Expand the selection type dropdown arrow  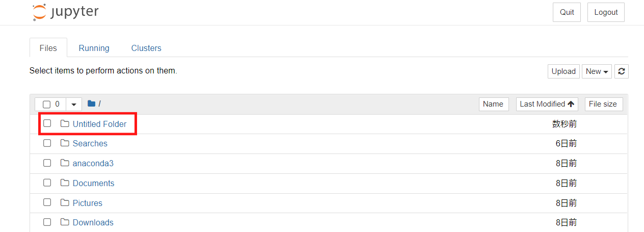coord(73,104)
